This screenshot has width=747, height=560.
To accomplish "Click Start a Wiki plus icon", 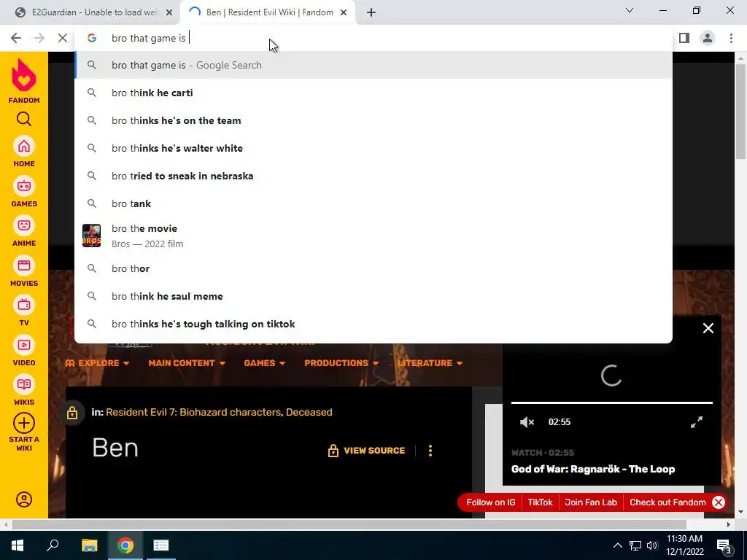I will click(24, 423).
